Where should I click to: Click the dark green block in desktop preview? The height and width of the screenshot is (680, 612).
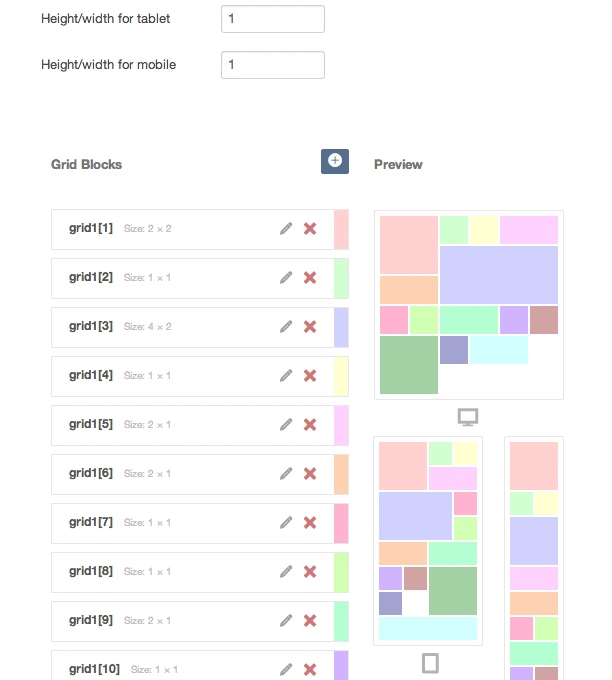409,365
